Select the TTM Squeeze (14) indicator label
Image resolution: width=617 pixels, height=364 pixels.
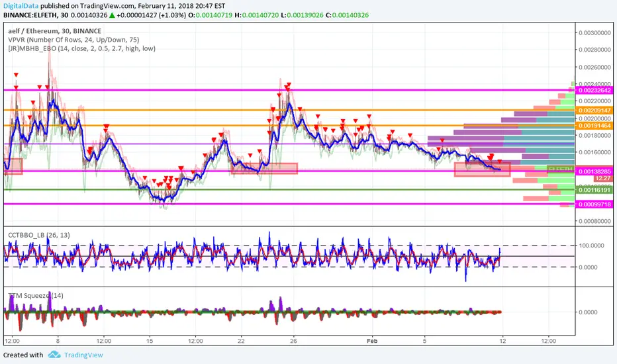point(36,296)
